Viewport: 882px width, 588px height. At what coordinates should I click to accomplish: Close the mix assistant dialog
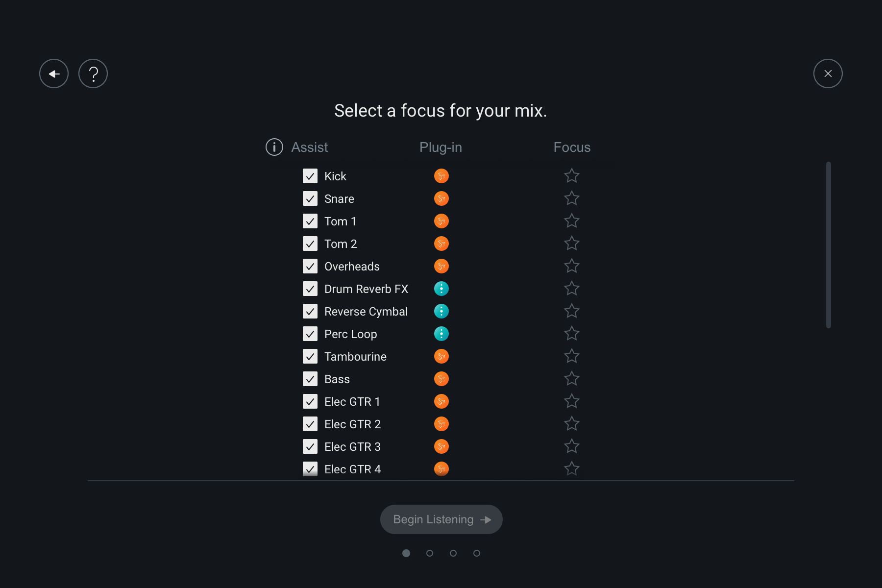[x=828, y=73]
